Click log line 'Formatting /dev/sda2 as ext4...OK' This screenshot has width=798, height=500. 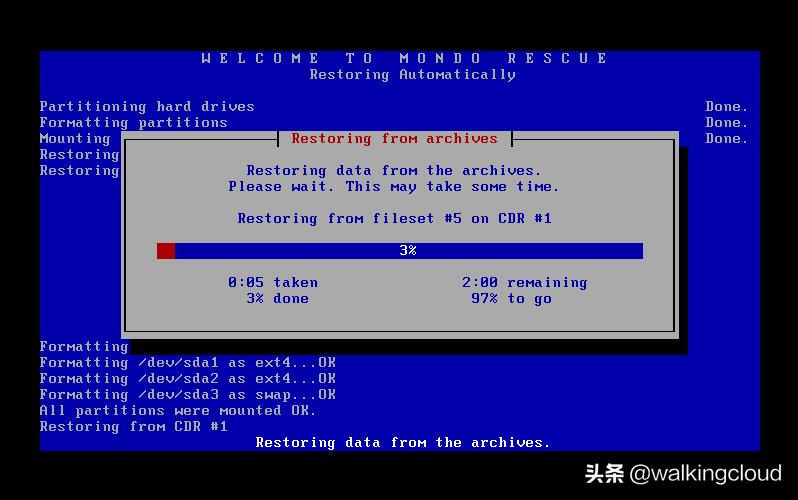188,379
